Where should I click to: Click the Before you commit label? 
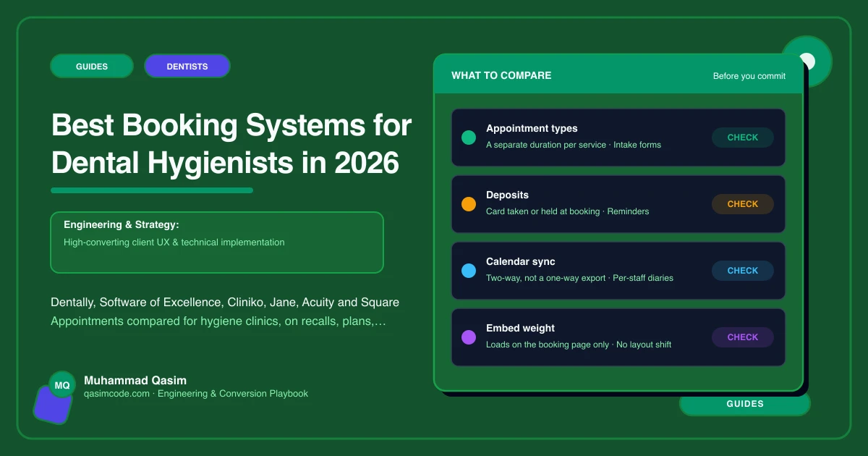coord(749,76)
